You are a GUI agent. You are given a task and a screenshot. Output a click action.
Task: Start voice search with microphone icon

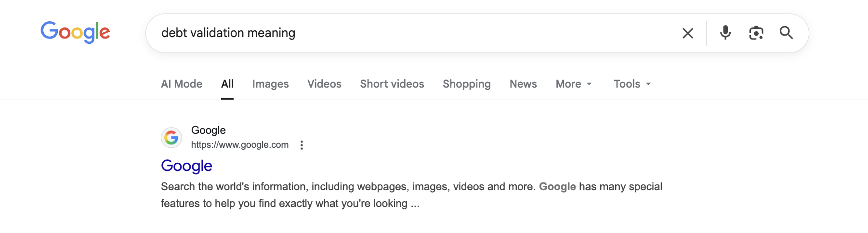(725, 33)
